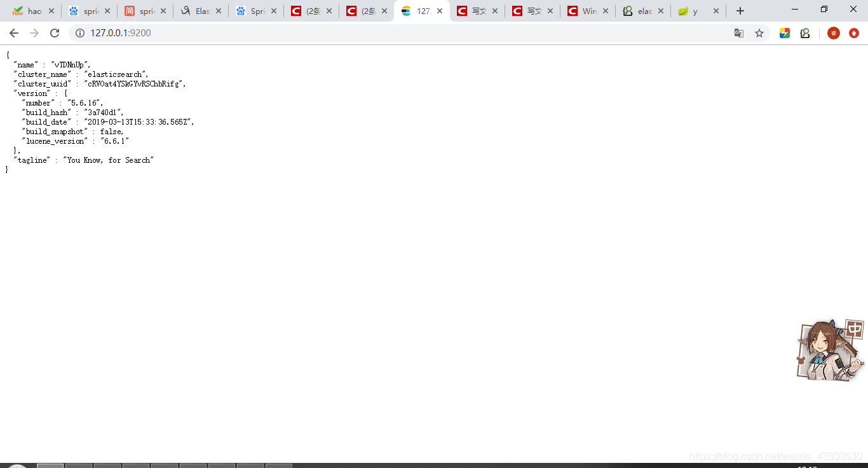Bookmark this page with the star
868x468 pixels.
tap(759, 33)
